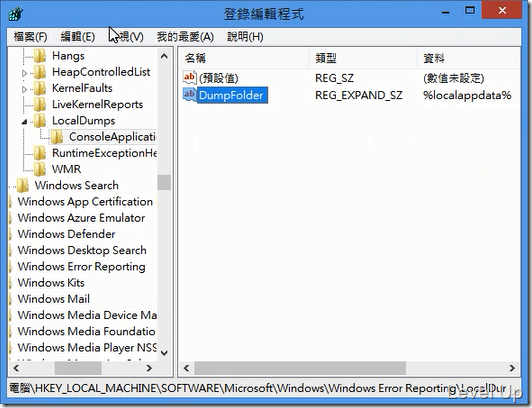Click the tree pane scroll right arrow
The height and width of the screenshot is (408, 532).
[149, 368]
